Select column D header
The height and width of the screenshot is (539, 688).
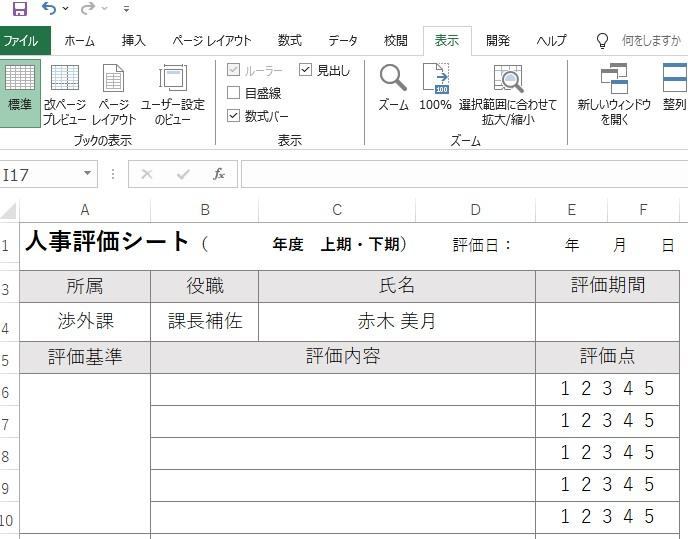475,210
